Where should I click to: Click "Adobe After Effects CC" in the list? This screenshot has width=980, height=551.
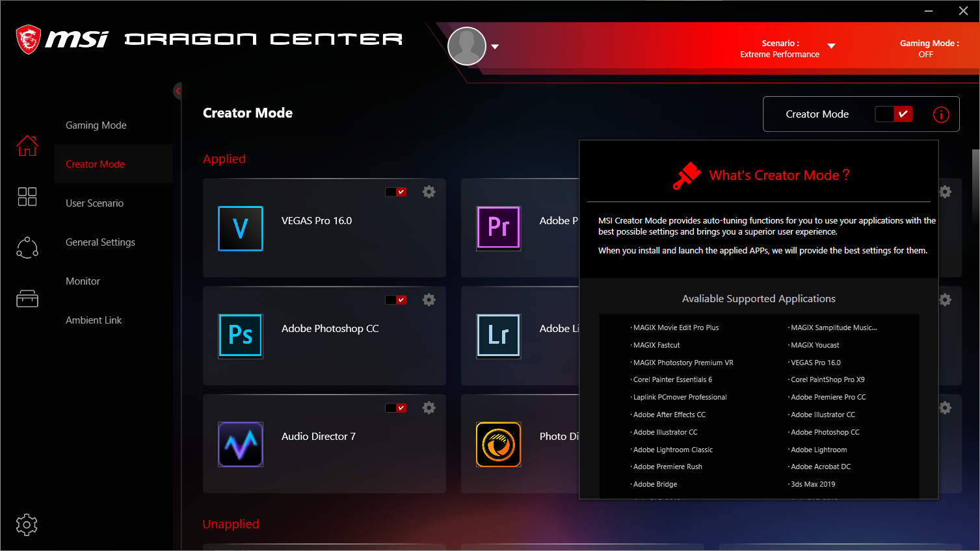(669, 415)
